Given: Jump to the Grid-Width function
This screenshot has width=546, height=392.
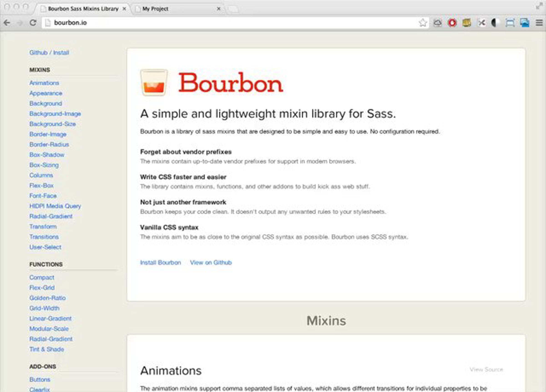Looking at the screenshot, I should click(44, 308).
